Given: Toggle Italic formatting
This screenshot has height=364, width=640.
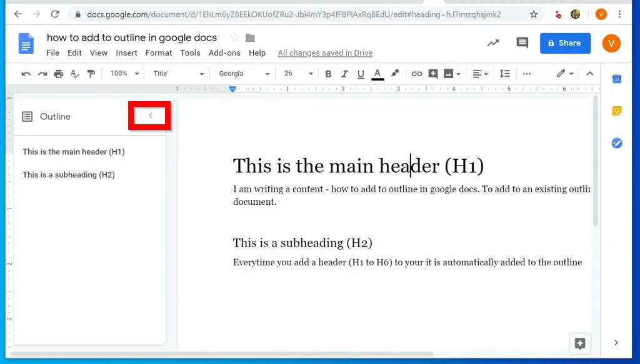Looking at the screenshot, I should (344, 74).
